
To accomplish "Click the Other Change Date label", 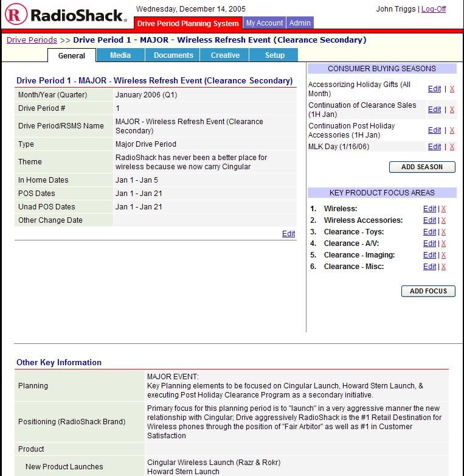I will 50,220.
